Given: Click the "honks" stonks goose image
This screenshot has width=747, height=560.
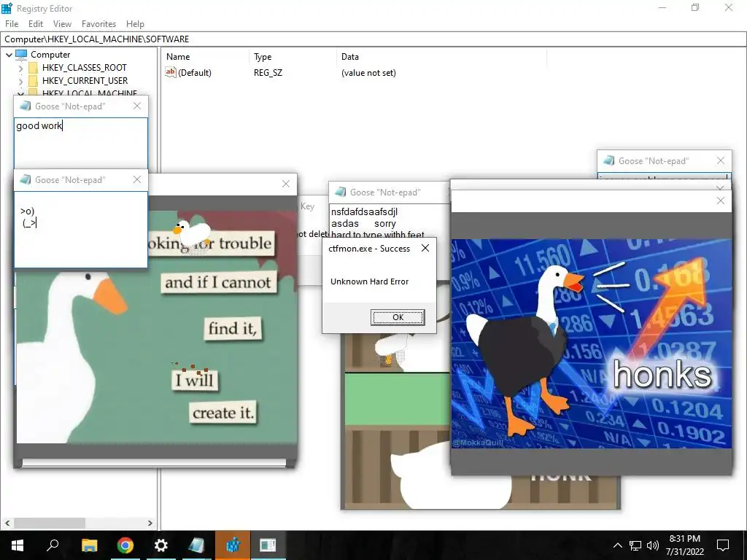Looking at the screenshot, I should pyautogui.click(x=591, y=343).
